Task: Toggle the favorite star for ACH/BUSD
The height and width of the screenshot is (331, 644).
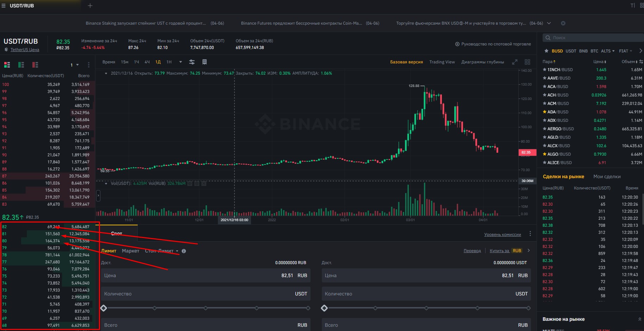Action: 545,95
